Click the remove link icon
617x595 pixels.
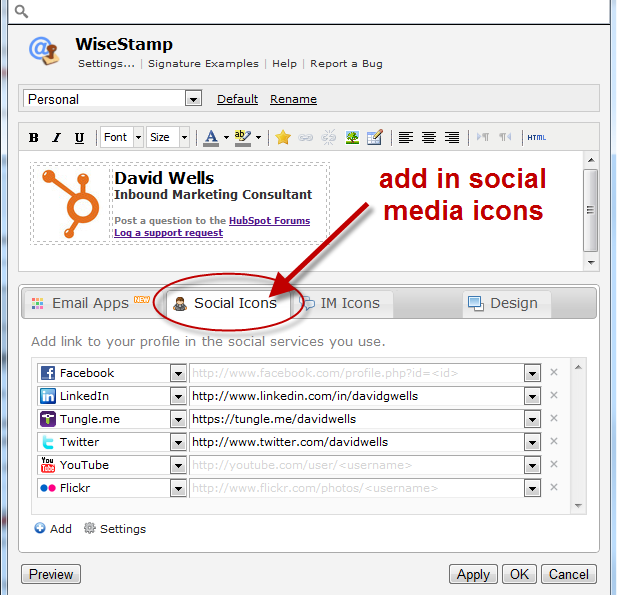point(329,137)
